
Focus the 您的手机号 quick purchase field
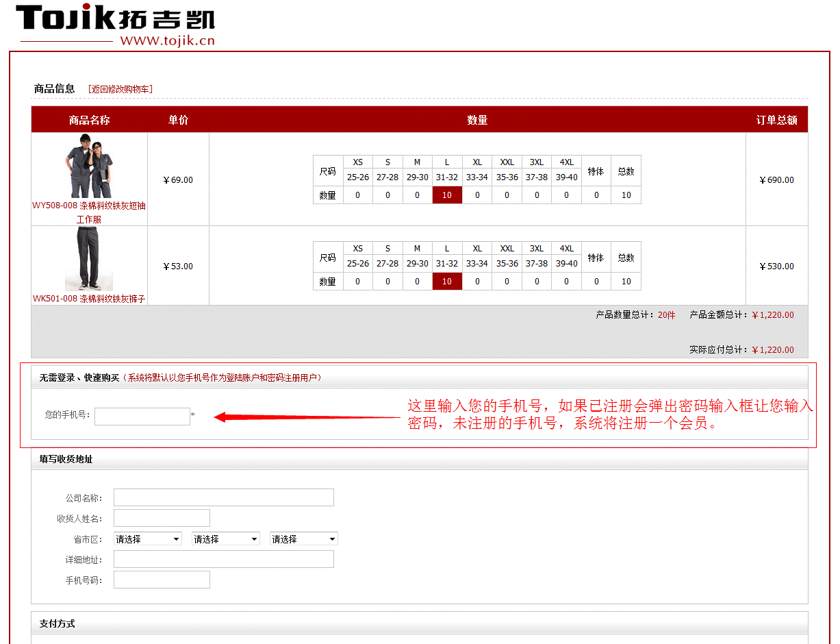click(142, 416)
